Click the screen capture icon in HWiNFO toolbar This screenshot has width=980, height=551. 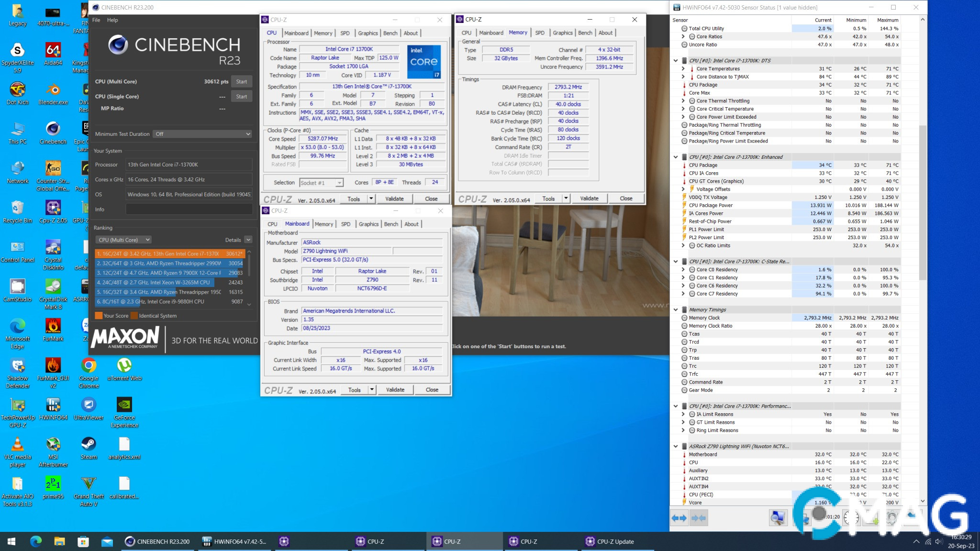[779, 518]
